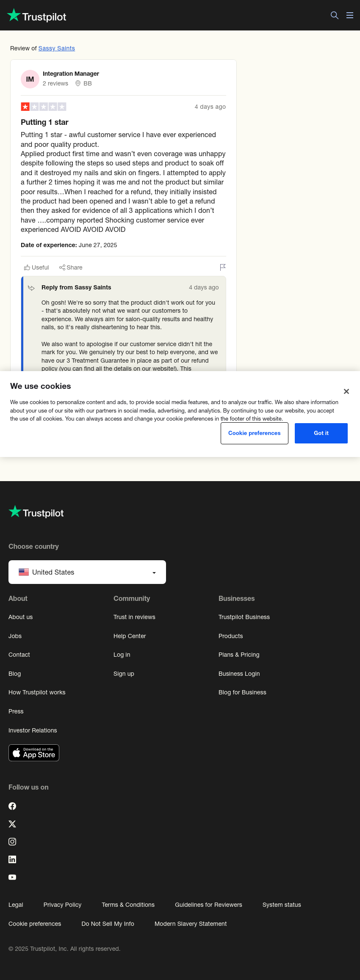Open the search magnifier in the header
The height and width of the screenshot is (980, 360).
(x=335, y=15)
